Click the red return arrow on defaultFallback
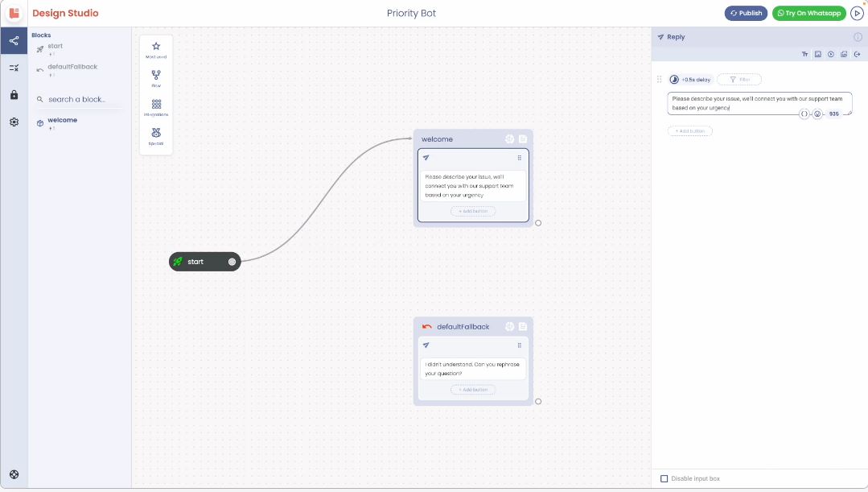868x492 pixels. click(x=426, y=327)
